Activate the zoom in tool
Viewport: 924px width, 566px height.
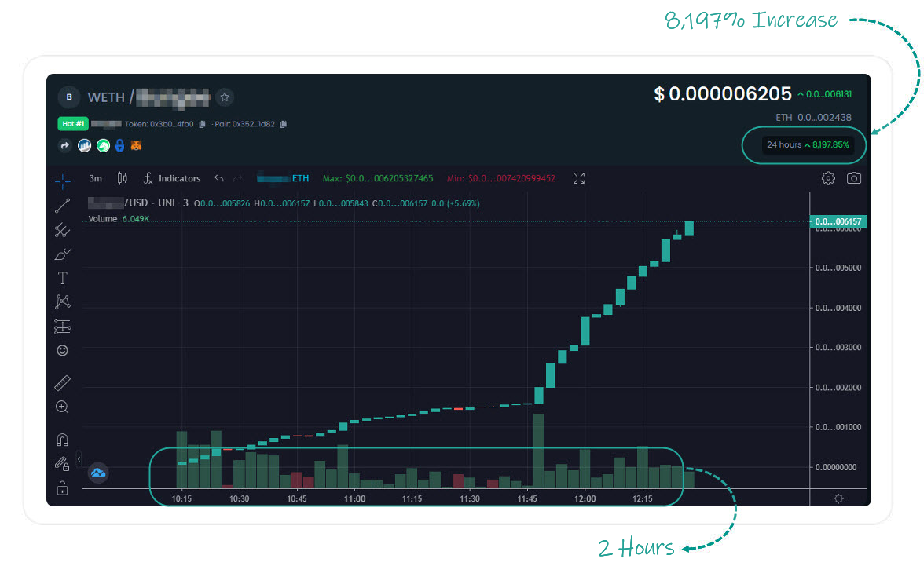(62, 407)
